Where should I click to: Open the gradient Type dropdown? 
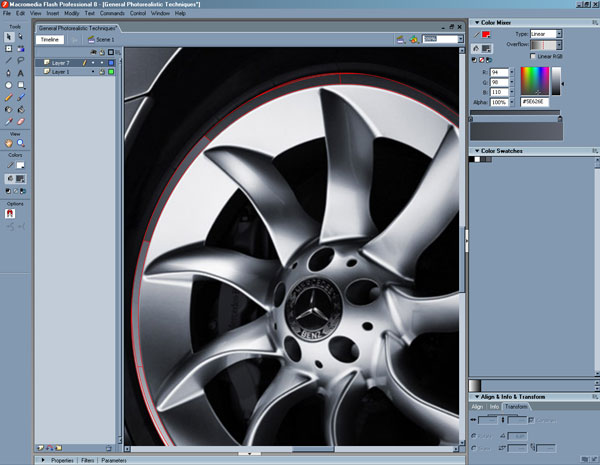[559, 34]
